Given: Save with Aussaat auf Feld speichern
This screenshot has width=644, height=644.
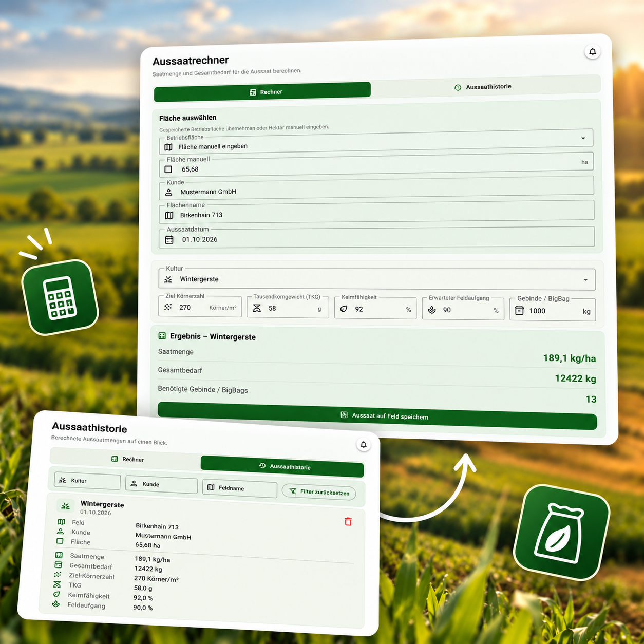Looking at the screenshot, I should pos(377,416).
